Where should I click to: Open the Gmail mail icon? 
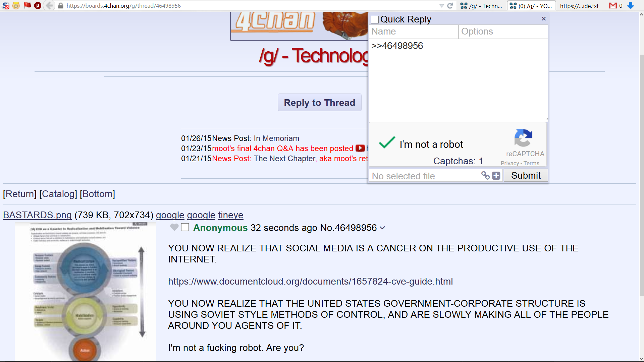click(x=613, y=6)
